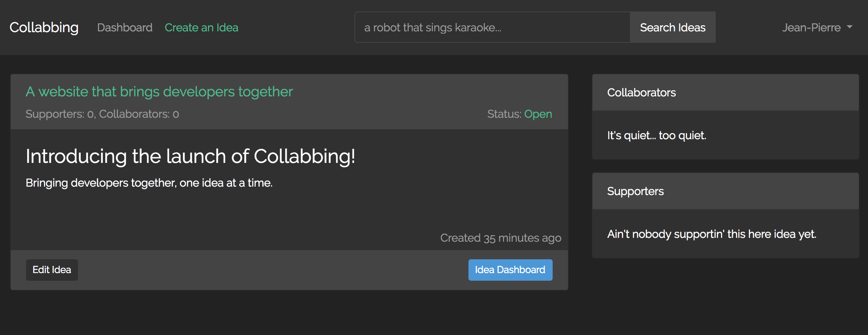Click the It's quiet too quiet message

pos(657,135)
